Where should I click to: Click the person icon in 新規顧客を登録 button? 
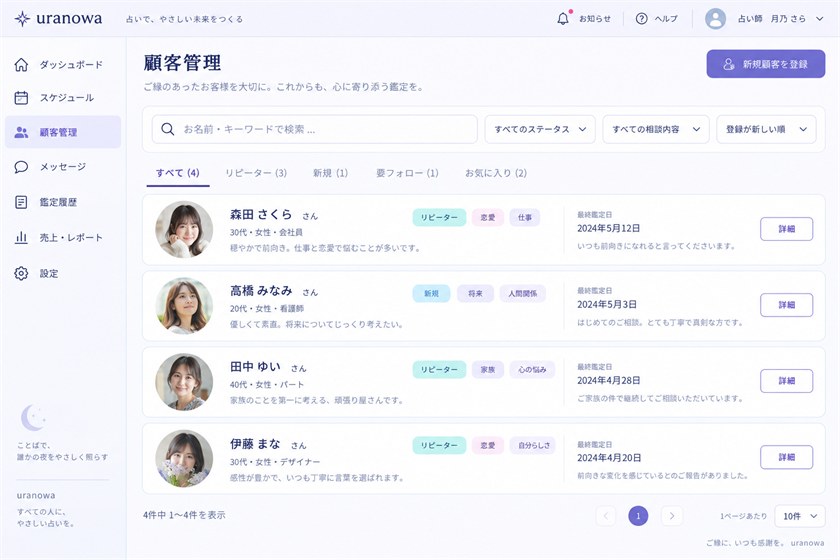(x=729, y=64)
